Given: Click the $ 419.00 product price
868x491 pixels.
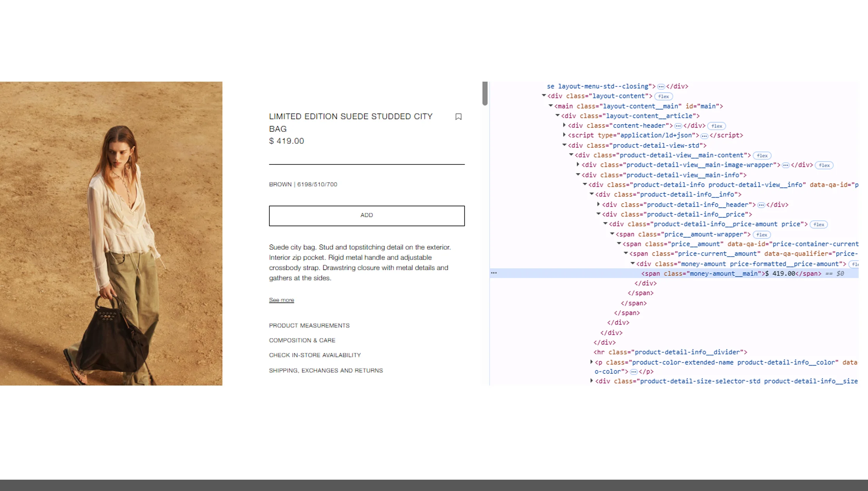Looking at the screenshot, I should 287,141.
